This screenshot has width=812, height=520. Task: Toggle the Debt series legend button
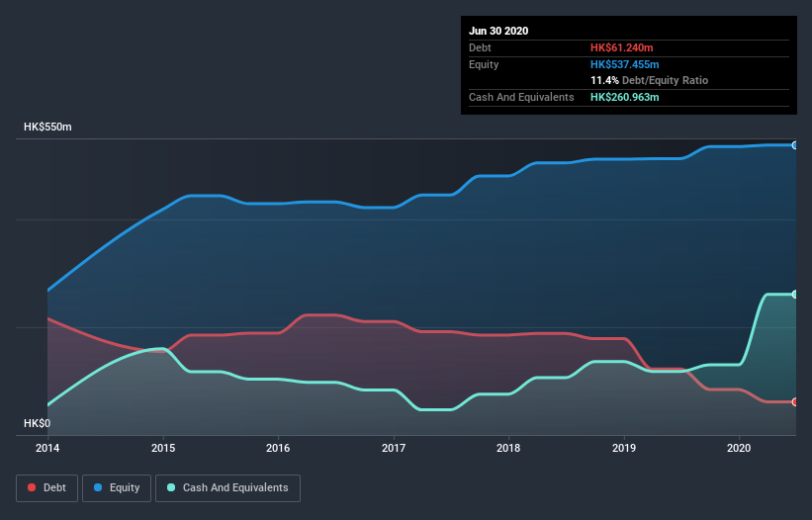point(47,488)
